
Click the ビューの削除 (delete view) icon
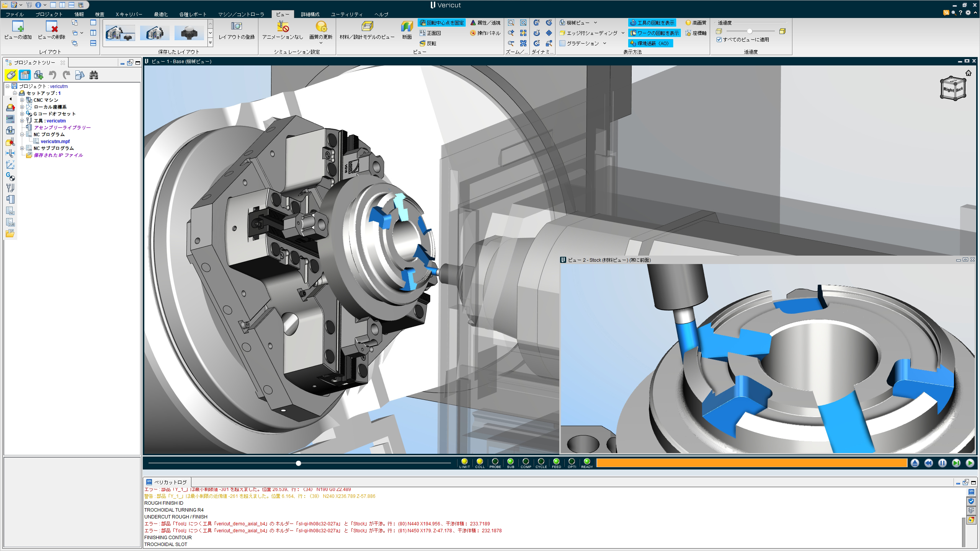(x=51, y=26)
